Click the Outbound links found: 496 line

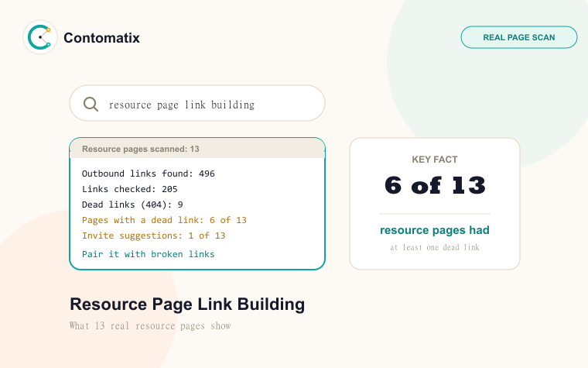pos(149,174)
